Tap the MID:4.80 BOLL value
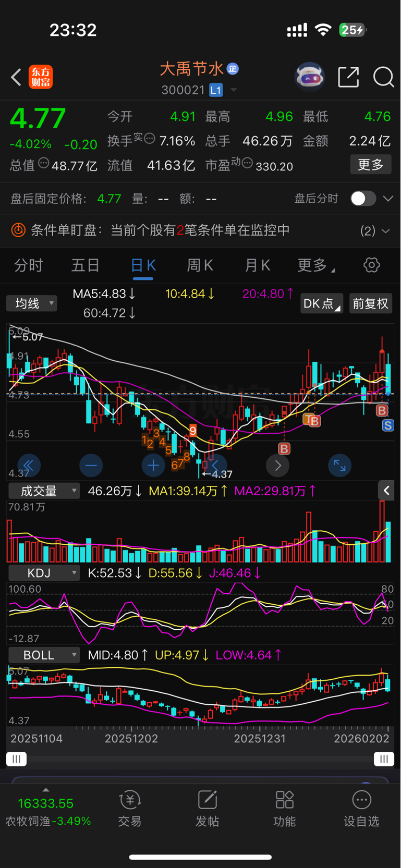Viewport: 401px width, 868px height. [119, 655]
